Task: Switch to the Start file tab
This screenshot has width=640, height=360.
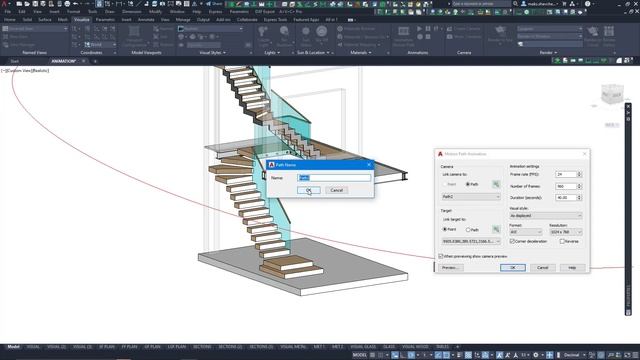Action: tap(15, 61)
